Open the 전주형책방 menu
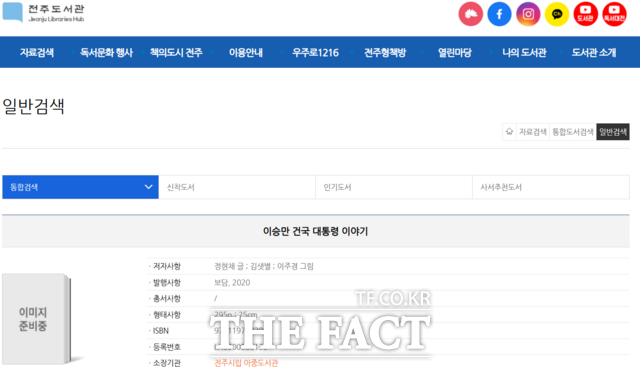Viewport: 640px width, 367px height. (385, 52)
